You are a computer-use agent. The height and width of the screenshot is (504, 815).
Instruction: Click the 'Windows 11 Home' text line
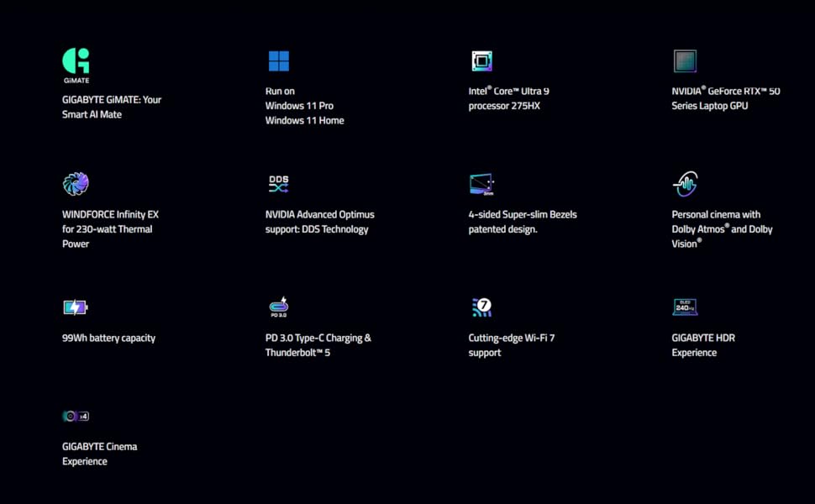(x=305, y=120)
